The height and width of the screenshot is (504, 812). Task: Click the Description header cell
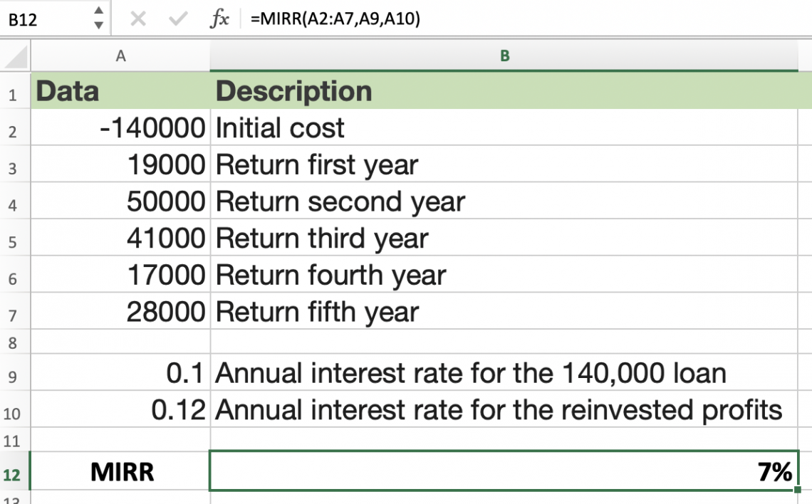coord(504,90)
